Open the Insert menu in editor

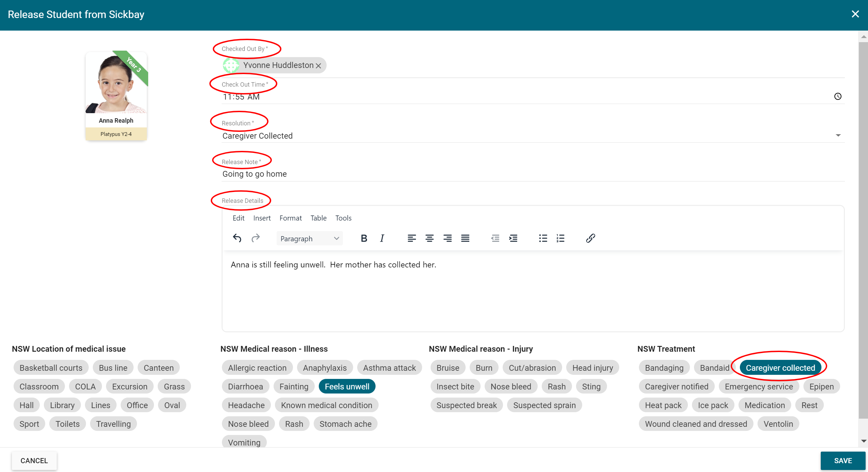pyautogui.click(x=262, y=218)
